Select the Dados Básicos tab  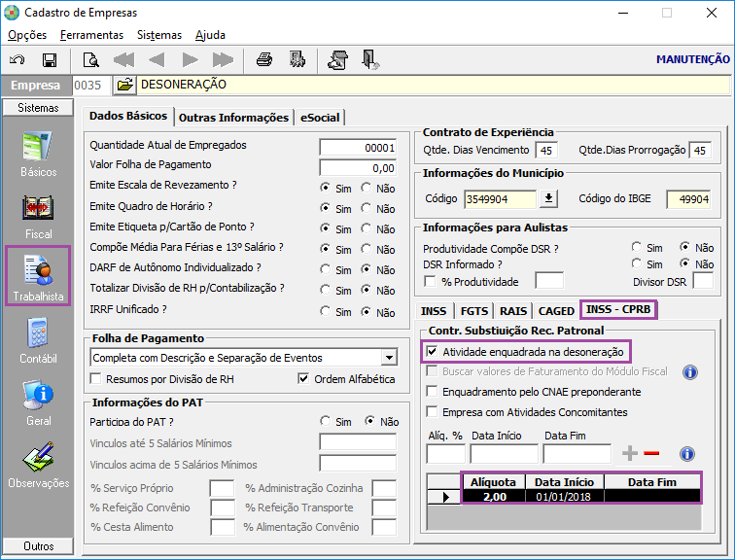(x=128, y=117)
